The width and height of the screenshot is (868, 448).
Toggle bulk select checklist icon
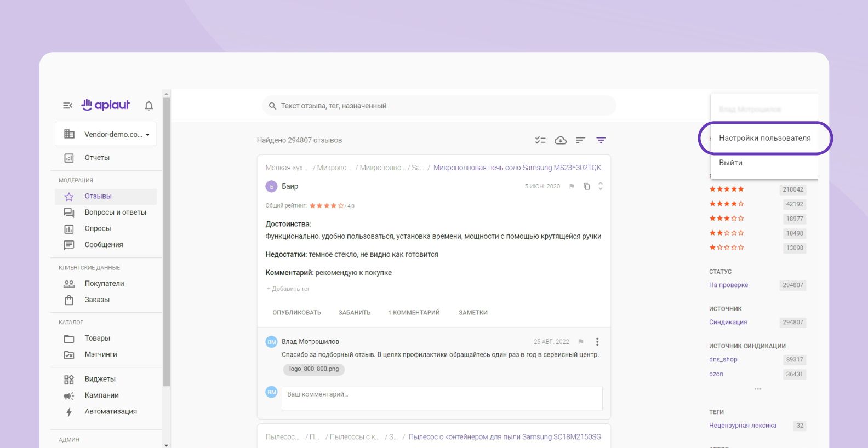coord(540,140)
